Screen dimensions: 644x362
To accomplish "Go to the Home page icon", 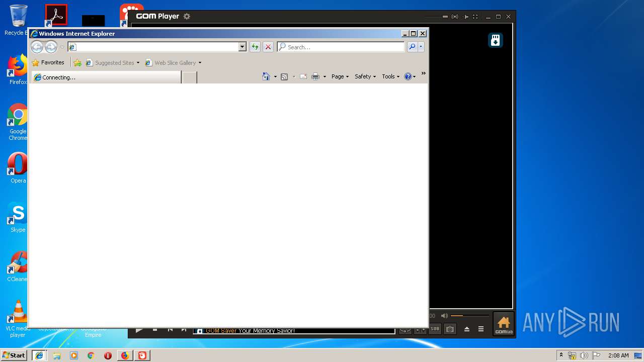I will point(266,76).
